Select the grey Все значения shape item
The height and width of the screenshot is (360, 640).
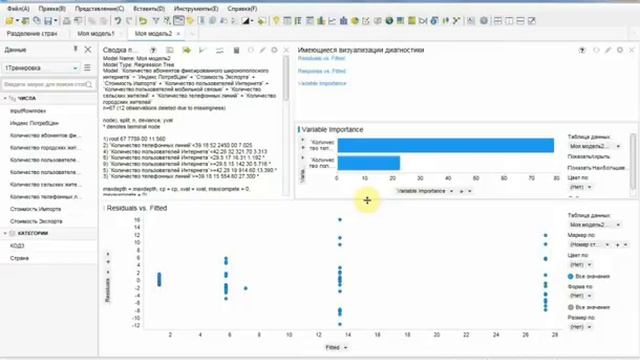(x=589, y=307)
